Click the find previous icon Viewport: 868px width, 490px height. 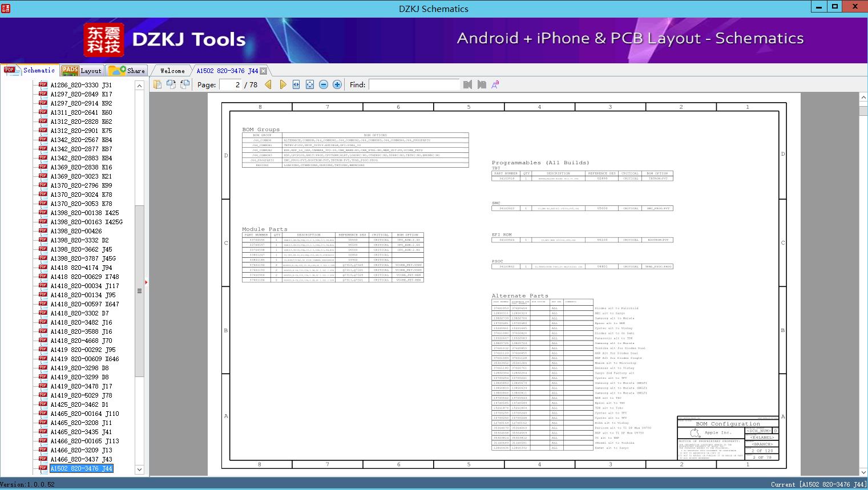point(468,84)
